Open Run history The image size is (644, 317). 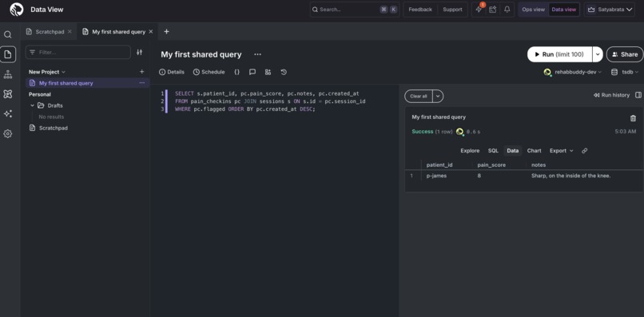pyautogui.click(x=611, y=95)
